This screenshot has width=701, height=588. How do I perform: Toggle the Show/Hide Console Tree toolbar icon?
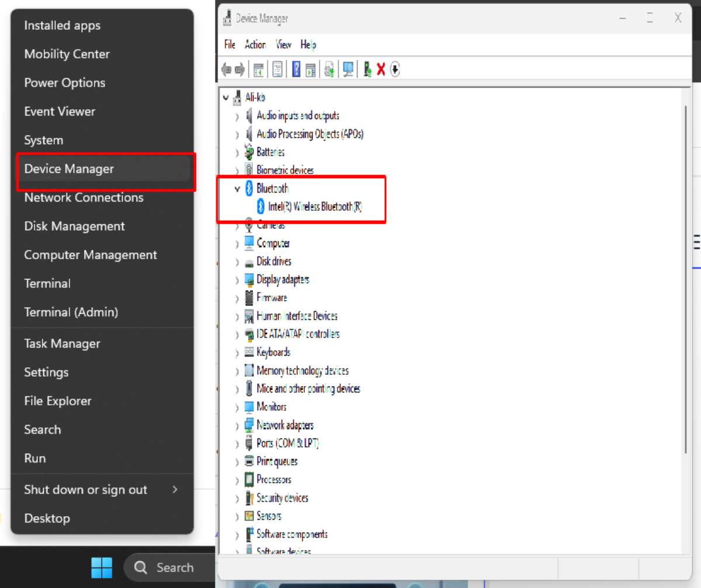pyautogui.click(x=258, y=70)
